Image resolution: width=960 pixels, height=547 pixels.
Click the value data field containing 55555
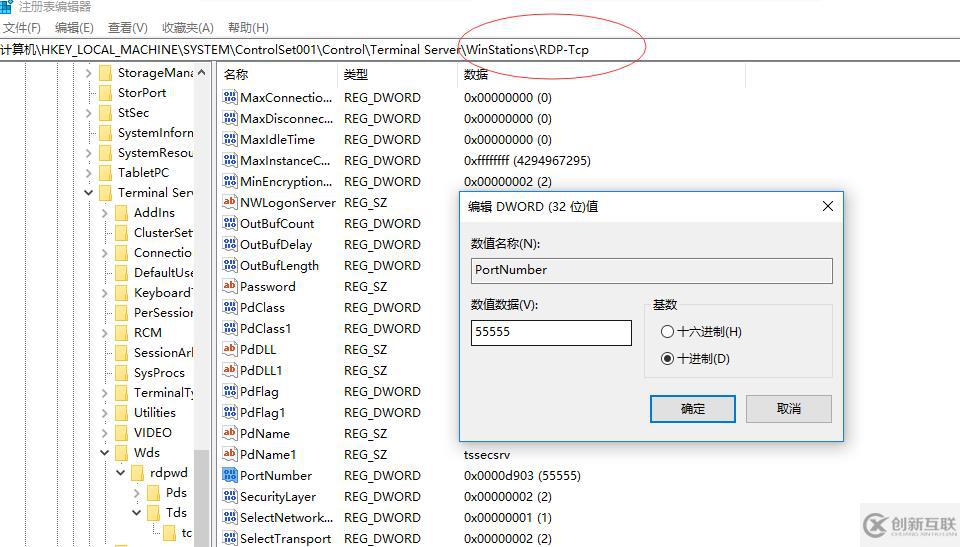[x=551, y=333]
